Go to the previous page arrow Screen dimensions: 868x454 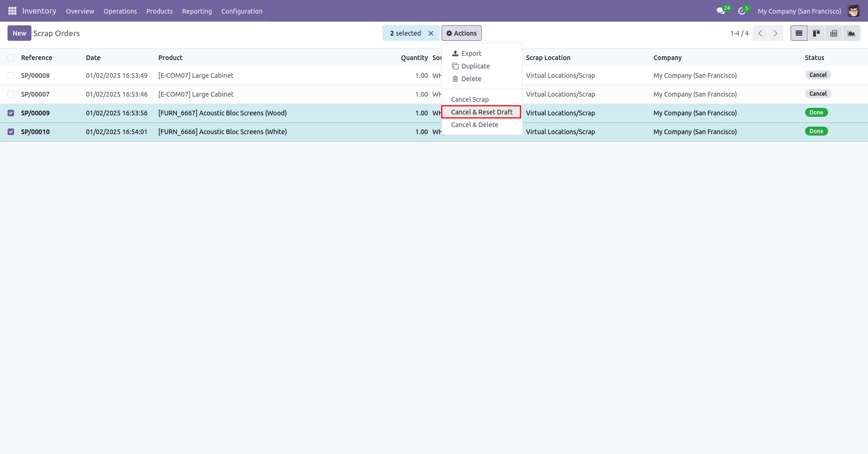point(760,33)
